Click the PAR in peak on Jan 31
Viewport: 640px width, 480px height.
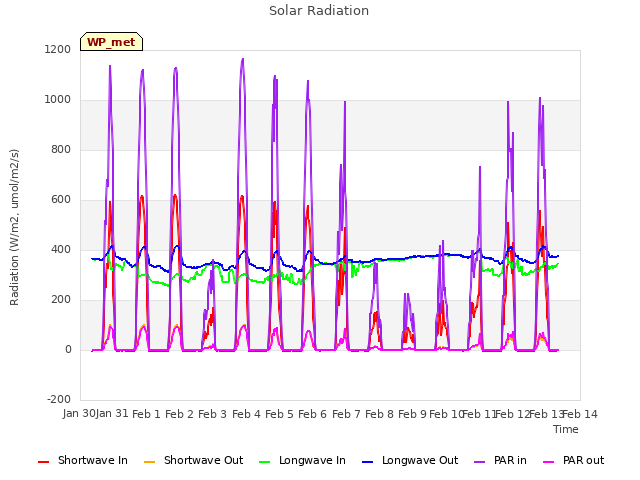(110, 66)
